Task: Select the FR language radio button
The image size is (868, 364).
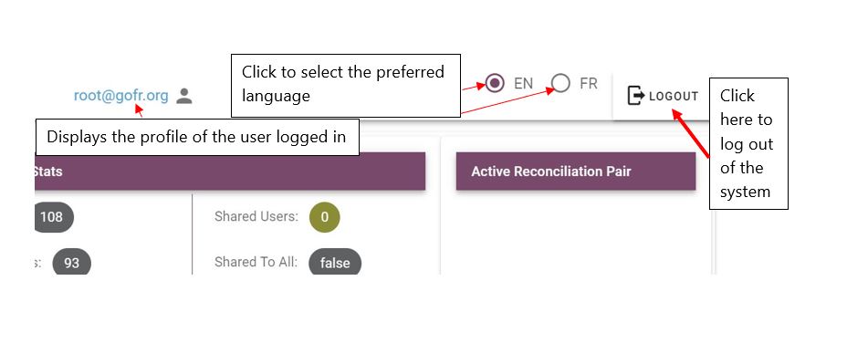Action: 560,84
